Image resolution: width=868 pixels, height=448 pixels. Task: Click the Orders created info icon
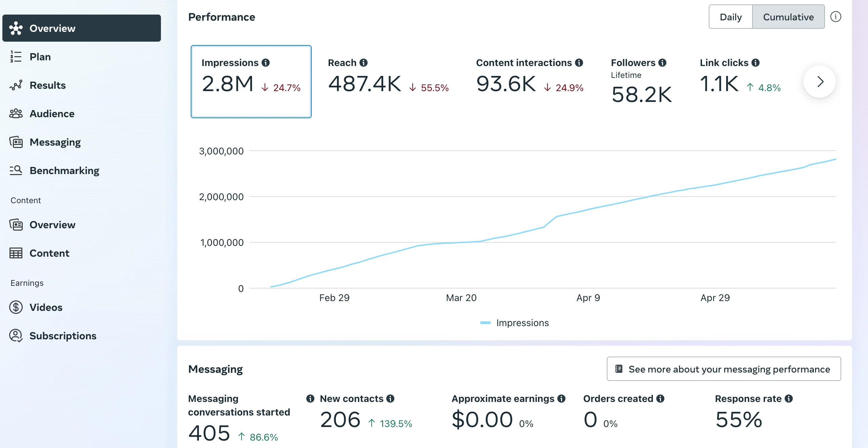660,399
